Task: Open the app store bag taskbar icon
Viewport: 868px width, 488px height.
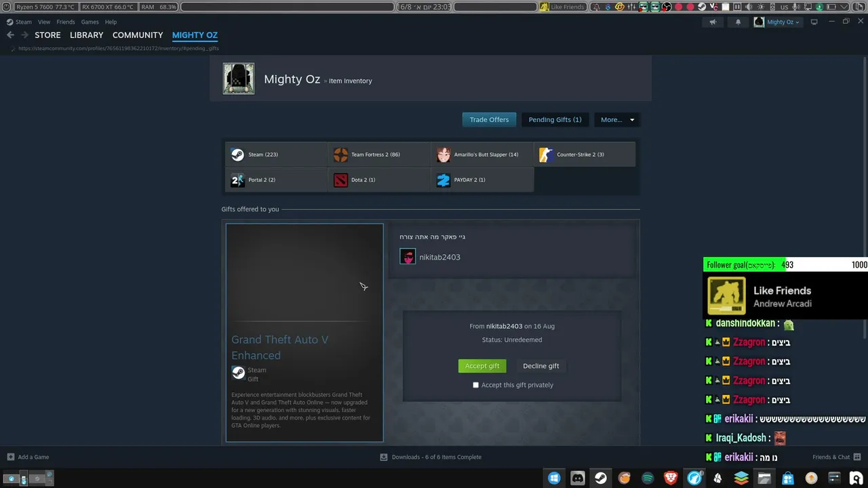Action: click(788, 478)
